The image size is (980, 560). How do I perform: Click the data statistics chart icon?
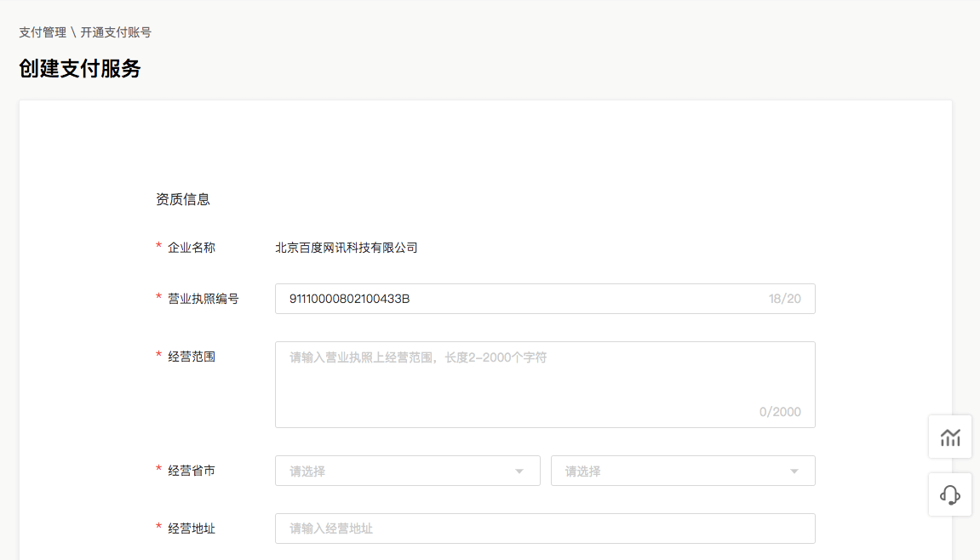(949, 437)
